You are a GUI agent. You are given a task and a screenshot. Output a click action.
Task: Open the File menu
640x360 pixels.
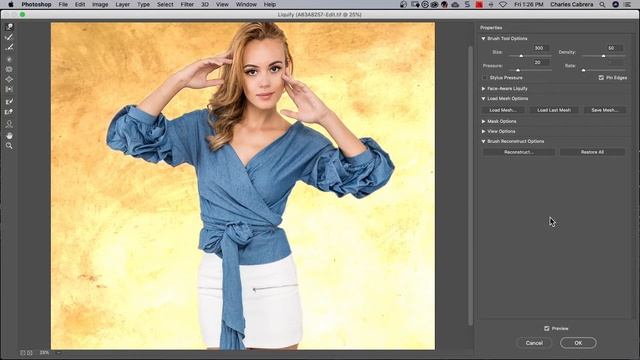(x=63, y=4)
